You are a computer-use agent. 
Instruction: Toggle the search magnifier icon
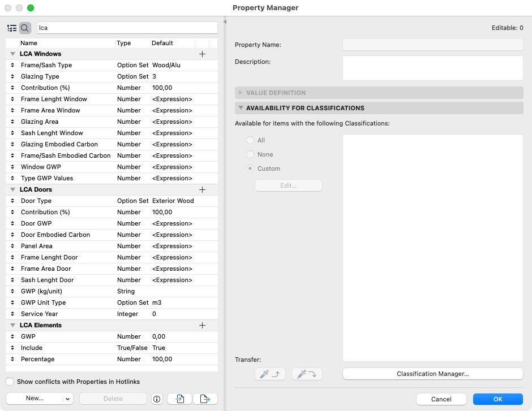[x=25, y=28]
